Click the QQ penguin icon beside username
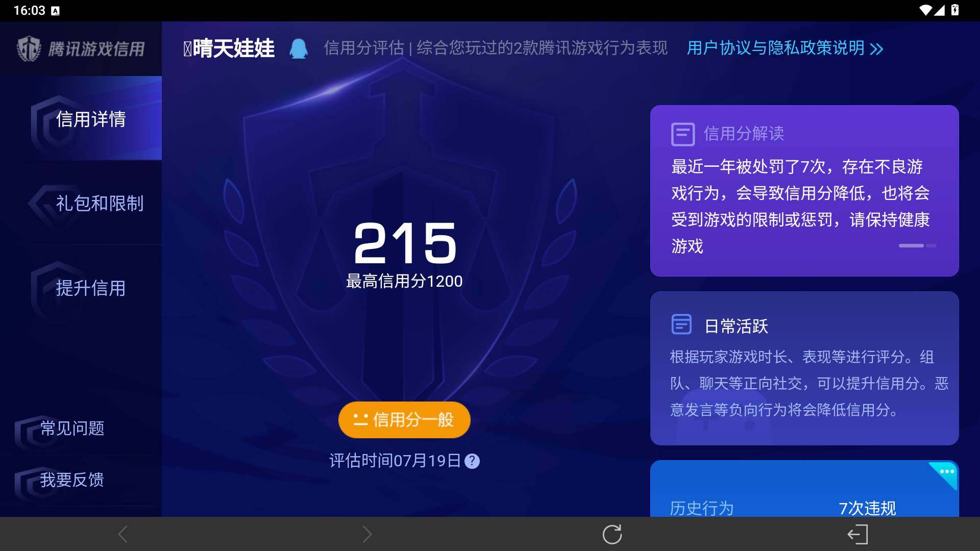 (x=299, y=49)
